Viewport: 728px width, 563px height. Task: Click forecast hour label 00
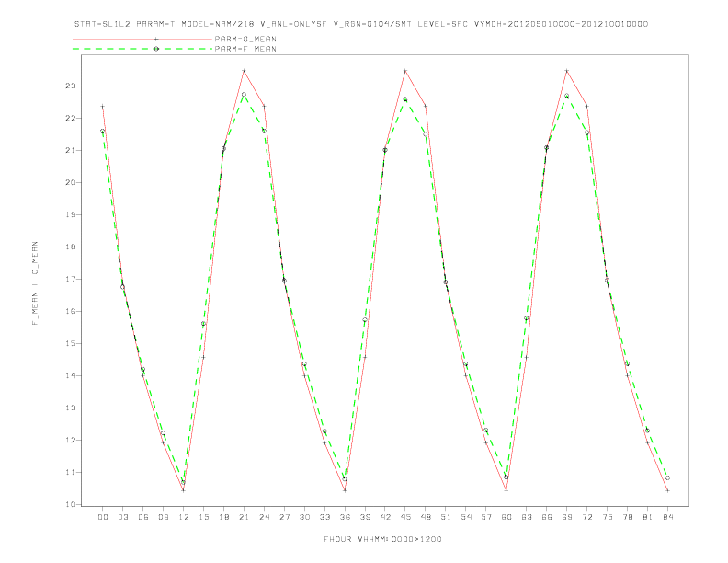[x=103, y=517]
